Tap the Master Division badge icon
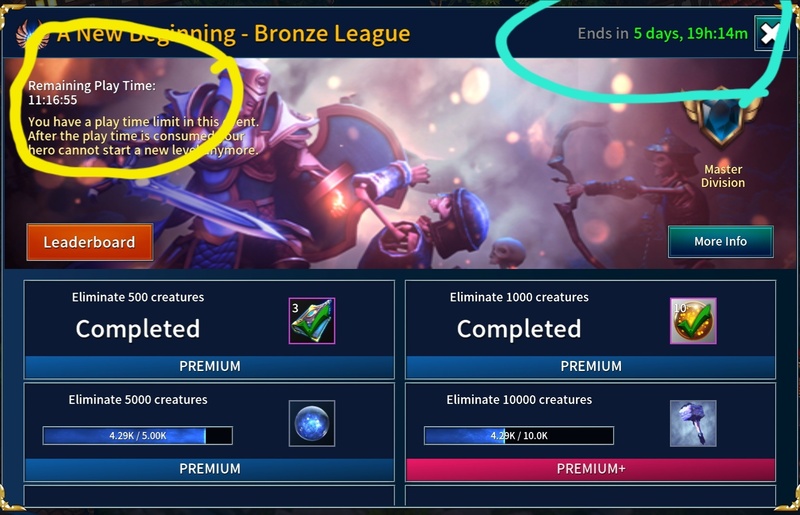Screen dimensions: 800x515 point(722,118)
